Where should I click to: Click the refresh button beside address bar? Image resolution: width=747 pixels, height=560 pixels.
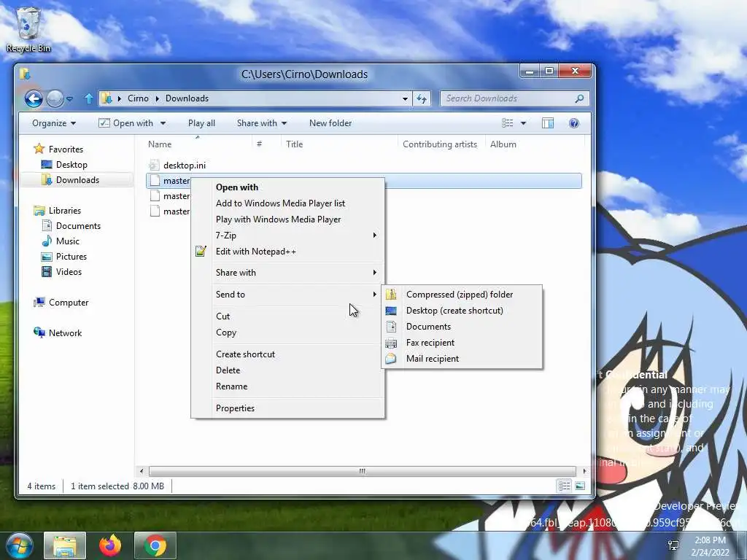pos(422,98)
